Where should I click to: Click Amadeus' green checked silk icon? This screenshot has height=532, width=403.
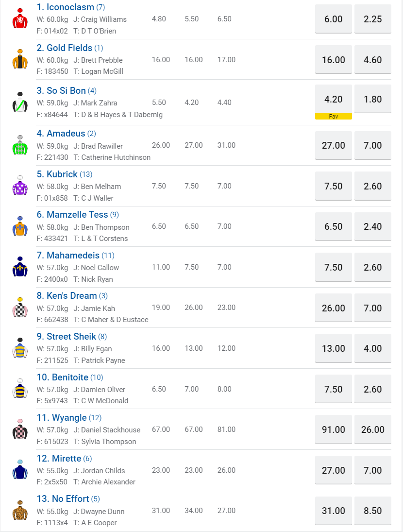click(x=20, y=145)
